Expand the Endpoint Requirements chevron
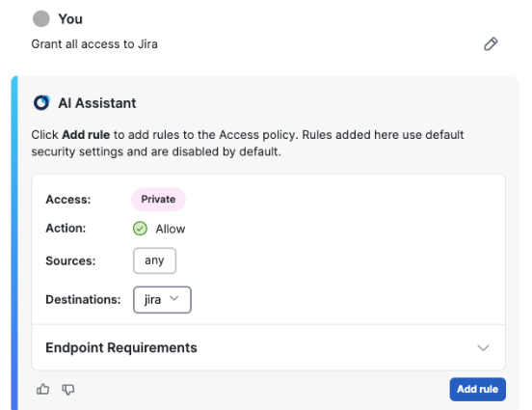532x410 pixels. coord(483,348)
